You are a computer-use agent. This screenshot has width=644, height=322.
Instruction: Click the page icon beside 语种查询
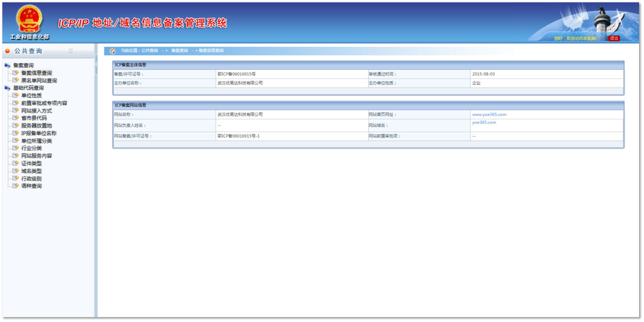[x=16, y=186]
